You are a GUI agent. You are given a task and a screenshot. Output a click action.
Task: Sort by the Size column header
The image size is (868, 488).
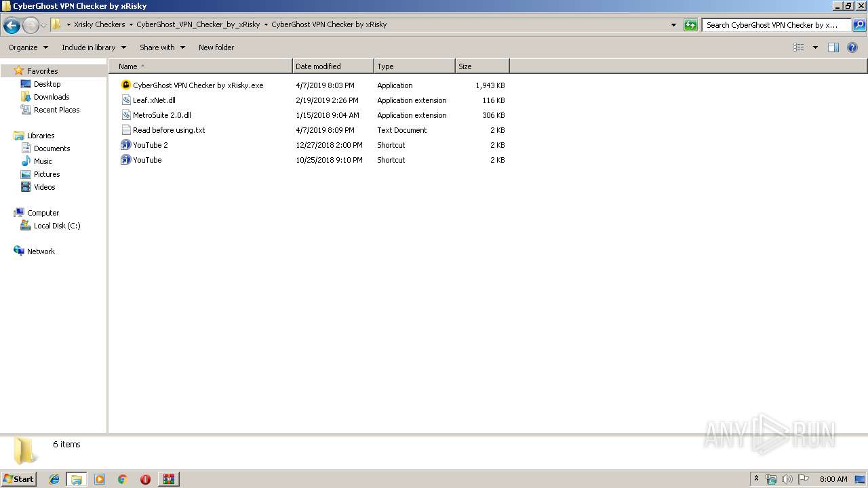(482, 66)
